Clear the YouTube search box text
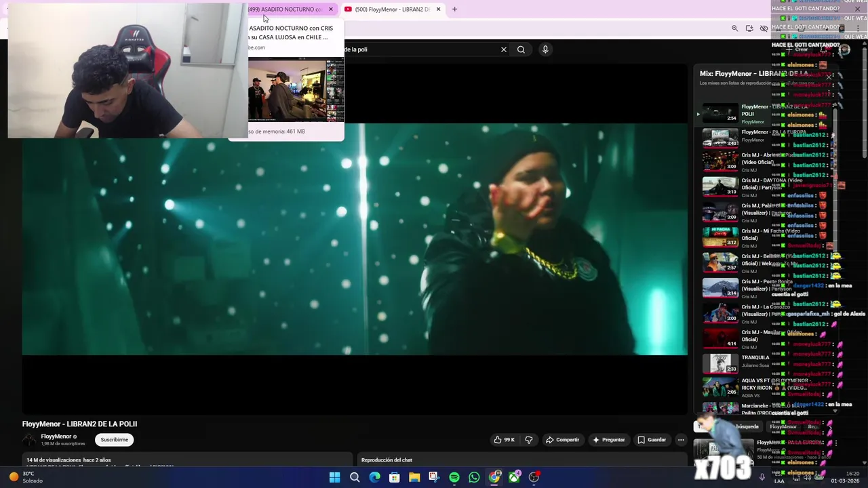The image size is (868, 488). tap(504, 49)
